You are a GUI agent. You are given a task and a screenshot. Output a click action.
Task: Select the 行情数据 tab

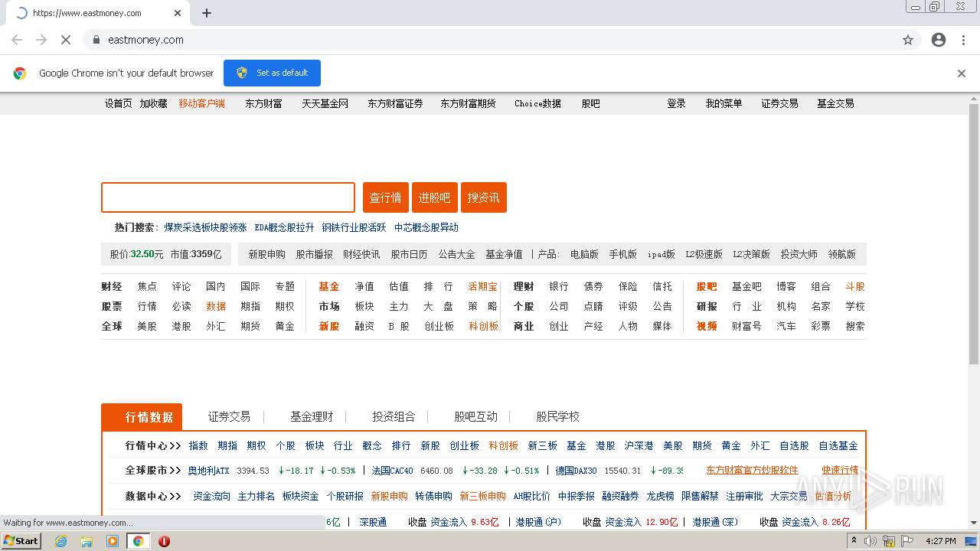(x=142, y=417)
